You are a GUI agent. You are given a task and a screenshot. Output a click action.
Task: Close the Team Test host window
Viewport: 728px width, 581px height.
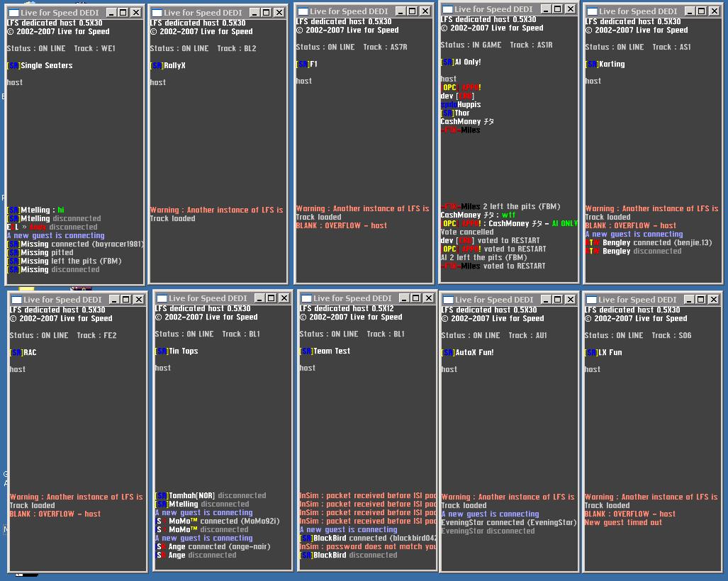tap(429, 298)
